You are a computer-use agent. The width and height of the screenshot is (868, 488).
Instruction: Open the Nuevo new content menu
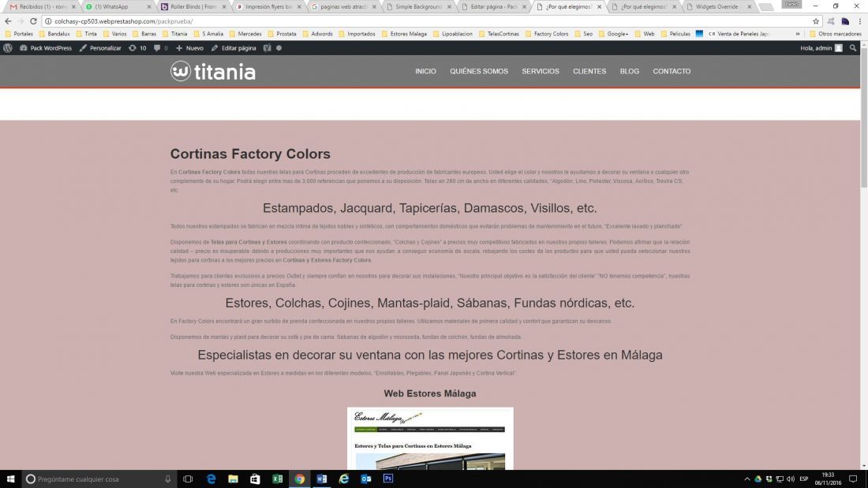[x=189, y=48]
